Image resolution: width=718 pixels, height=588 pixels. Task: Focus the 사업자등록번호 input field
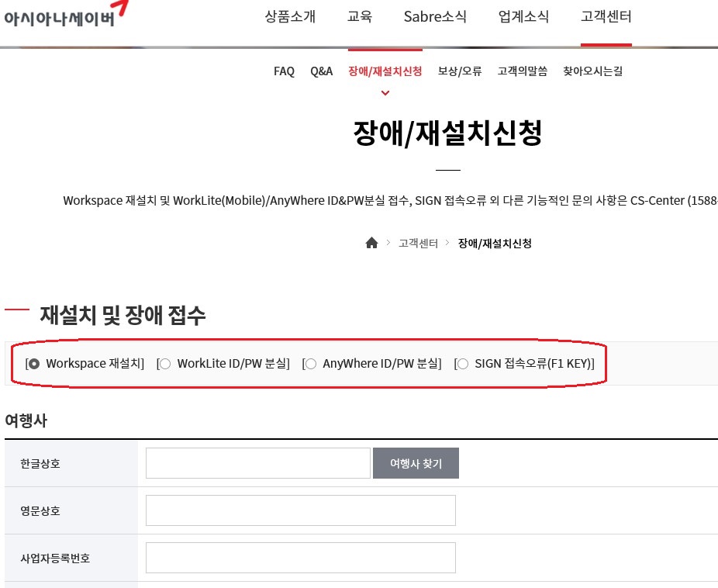[300, 558]
